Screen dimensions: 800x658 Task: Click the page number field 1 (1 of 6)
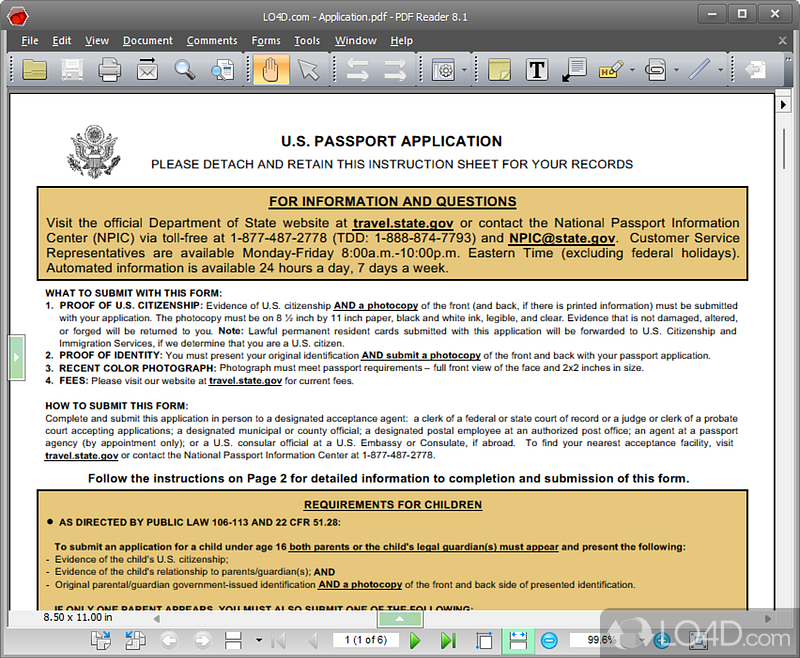pyautogui.click(x=366, y=640)
